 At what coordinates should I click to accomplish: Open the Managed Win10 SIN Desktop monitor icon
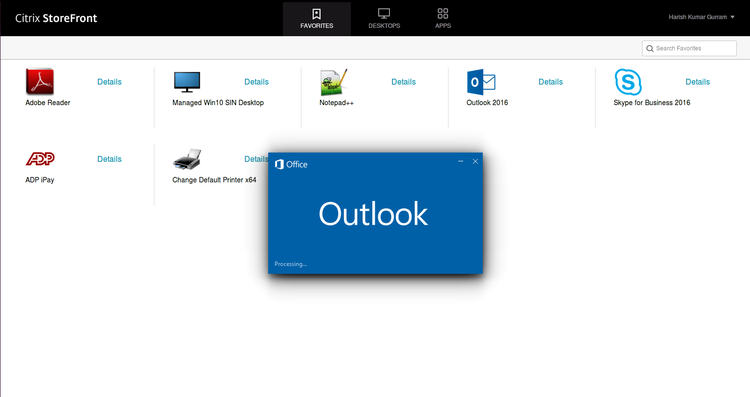187,82
